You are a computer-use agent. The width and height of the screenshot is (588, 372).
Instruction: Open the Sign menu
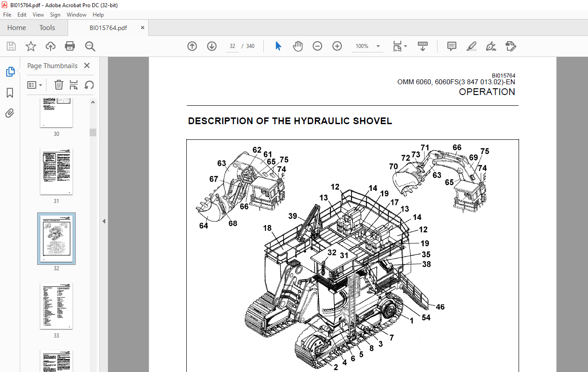pos(55,15)
